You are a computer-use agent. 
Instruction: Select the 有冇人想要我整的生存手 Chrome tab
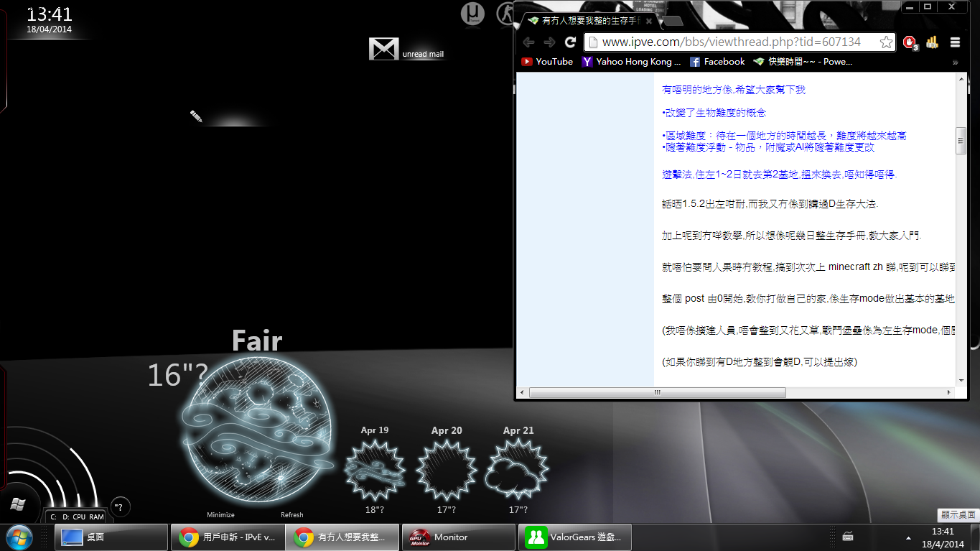pos(587,21)
